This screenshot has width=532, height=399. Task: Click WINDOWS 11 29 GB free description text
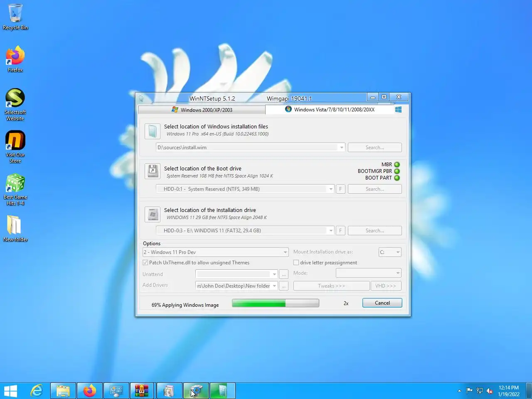point(217,217)
